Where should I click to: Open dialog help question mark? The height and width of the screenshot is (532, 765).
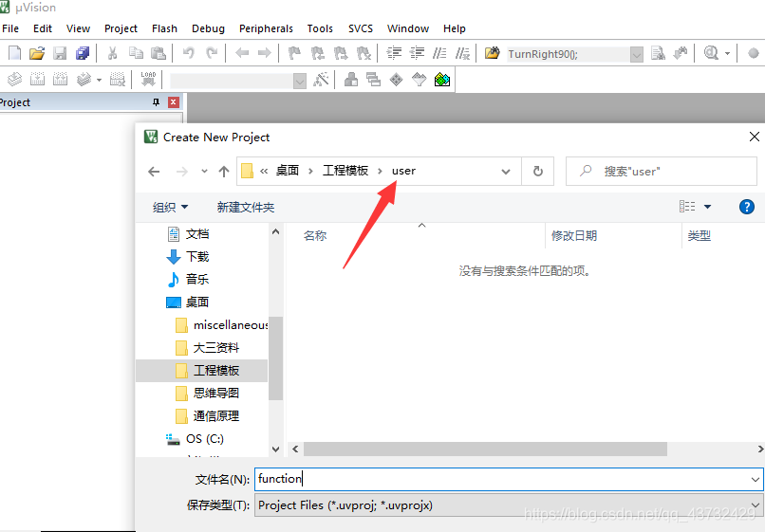746,207
